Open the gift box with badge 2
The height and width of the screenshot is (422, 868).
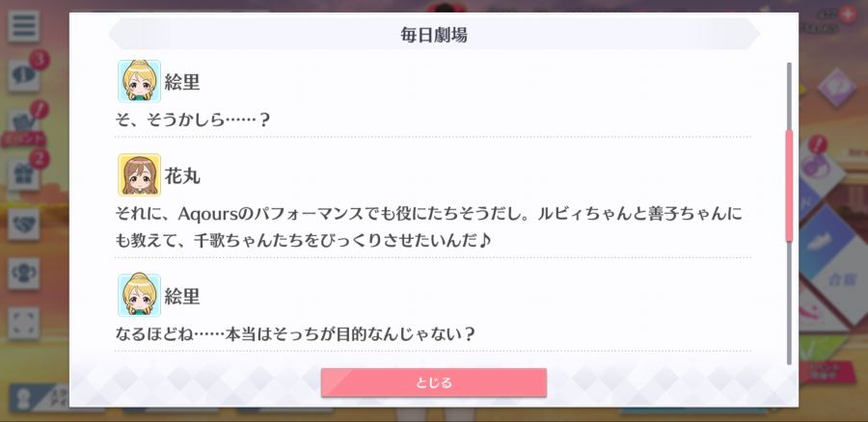[x=24, y=175]
